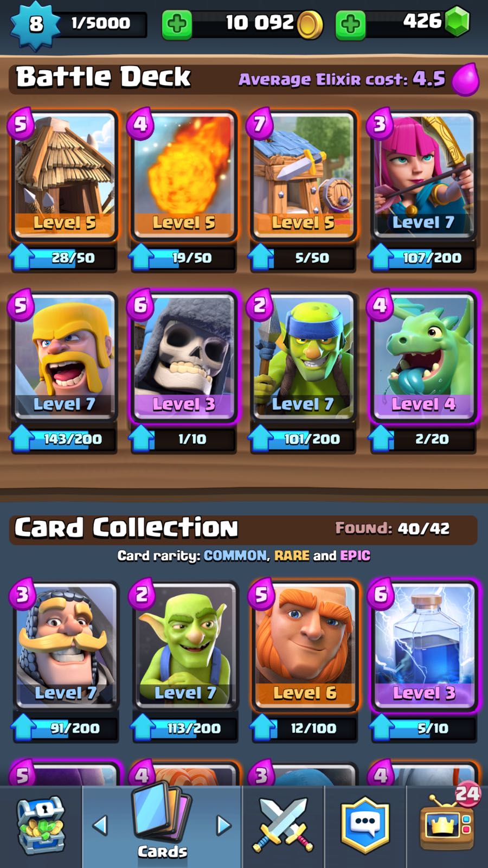Select Fireball card in battle deck

[183, 175]
